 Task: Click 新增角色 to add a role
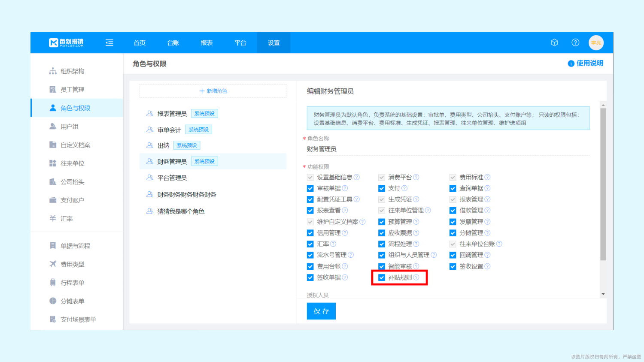click(213, 91)
